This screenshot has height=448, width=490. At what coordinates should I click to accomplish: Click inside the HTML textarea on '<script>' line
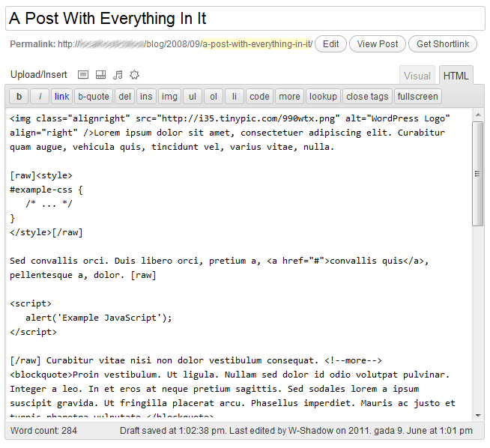click(31, 303)
